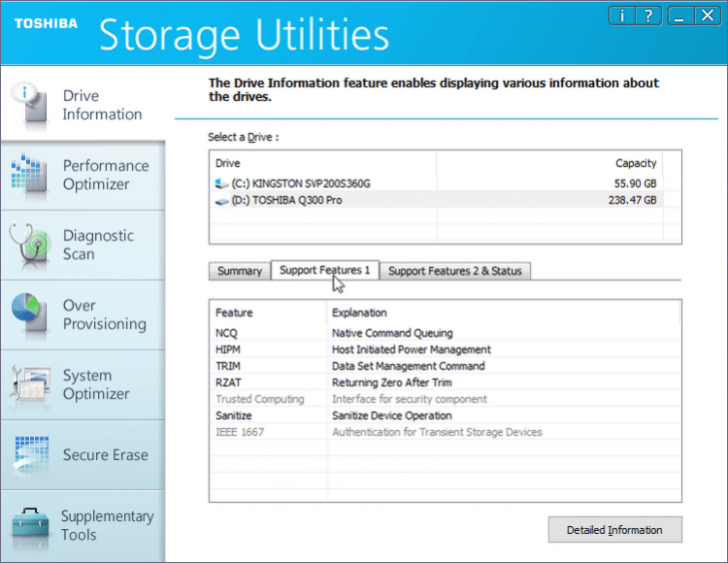Image resolution: width=728 pixels, height=563 pixels.
Task: Click the Over Provisioning pie chart icon
Action: (x=29, y=315)
